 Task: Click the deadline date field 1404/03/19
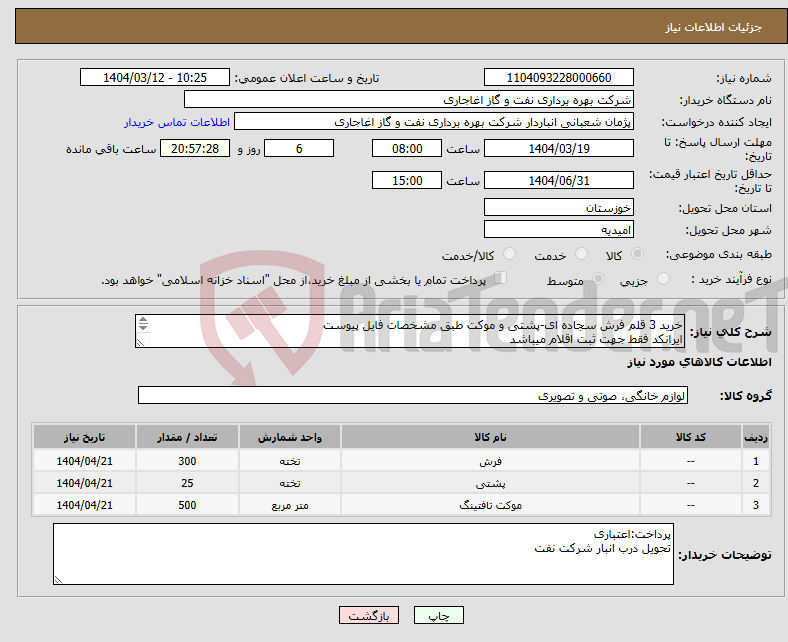point(558,148)
